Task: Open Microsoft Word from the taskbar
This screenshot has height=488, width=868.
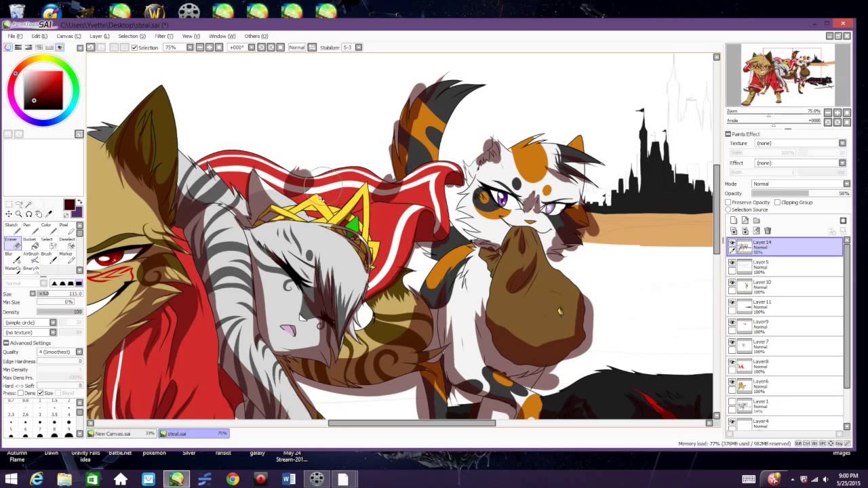Action: pos(289,479)
